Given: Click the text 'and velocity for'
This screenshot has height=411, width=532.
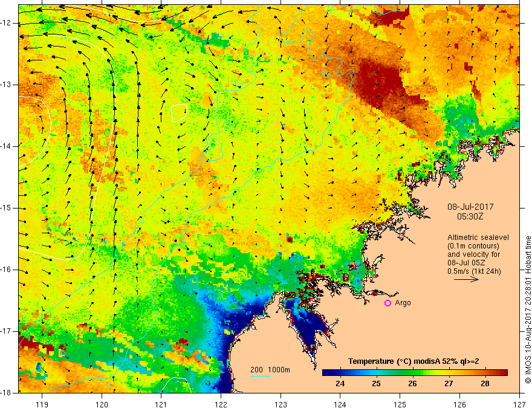Looking at the screenshot, I should (473, 254).
